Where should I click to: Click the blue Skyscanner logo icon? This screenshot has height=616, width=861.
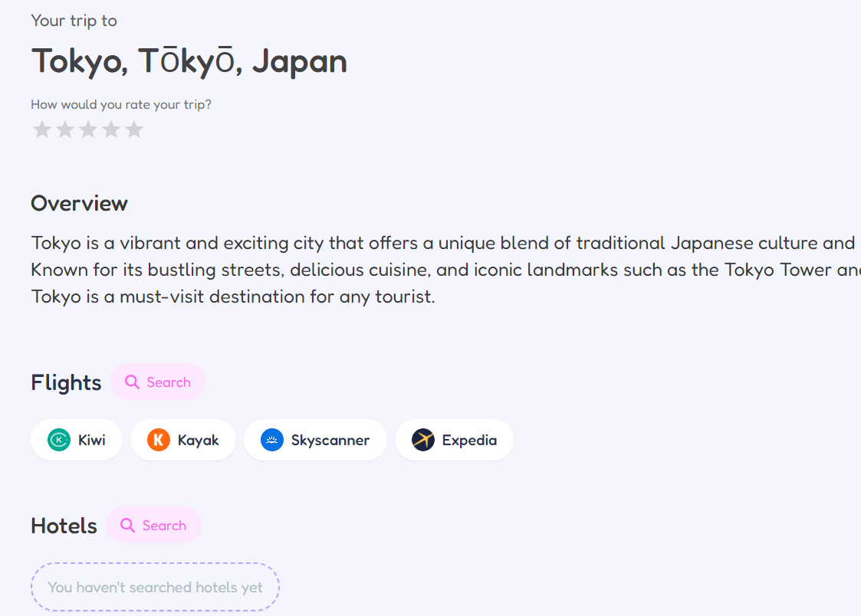pos(272,440)
